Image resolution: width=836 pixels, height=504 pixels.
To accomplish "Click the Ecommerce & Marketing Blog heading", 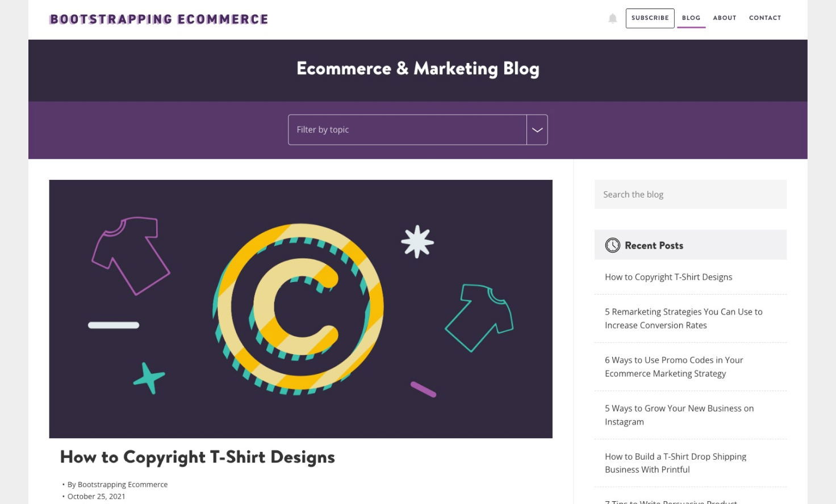I will tap(417, 68).
